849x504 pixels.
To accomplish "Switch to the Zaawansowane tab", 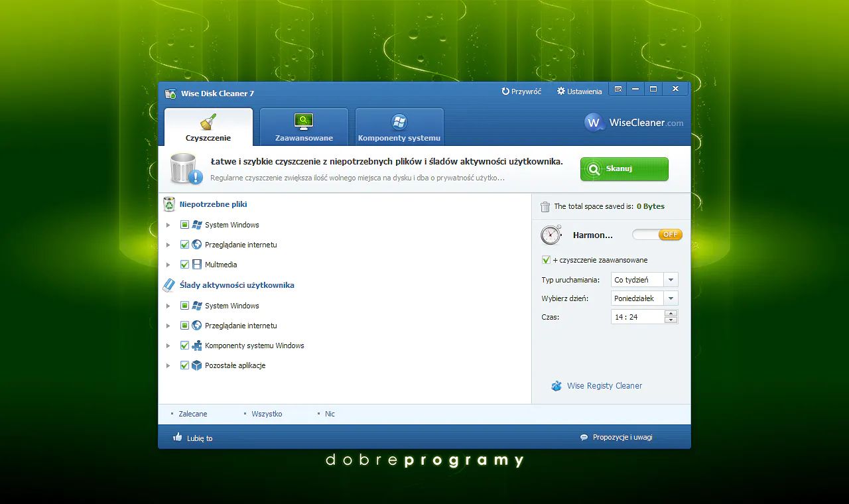I will pos(304,127).
